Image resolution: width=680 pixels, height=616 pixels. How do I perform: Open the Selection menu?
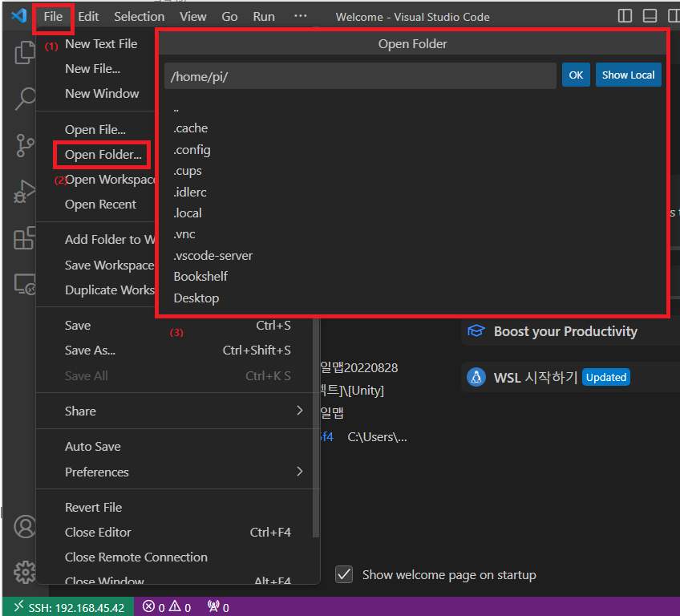click(x=139, y=17)
